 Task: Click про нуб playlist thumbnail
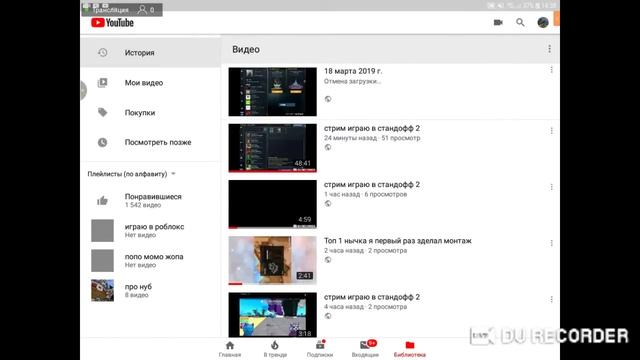coord(102,290)
